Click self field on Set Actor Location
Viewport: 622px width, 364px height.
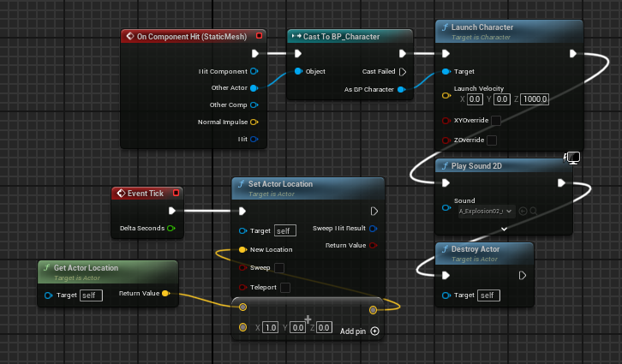click(x=284, y=230)
